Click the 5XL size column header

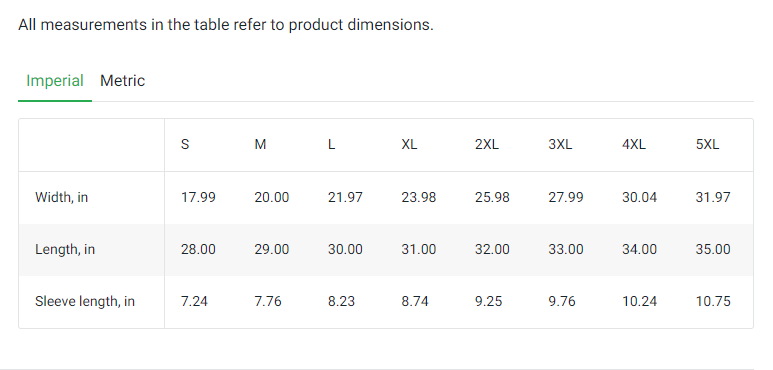[707, 145]
